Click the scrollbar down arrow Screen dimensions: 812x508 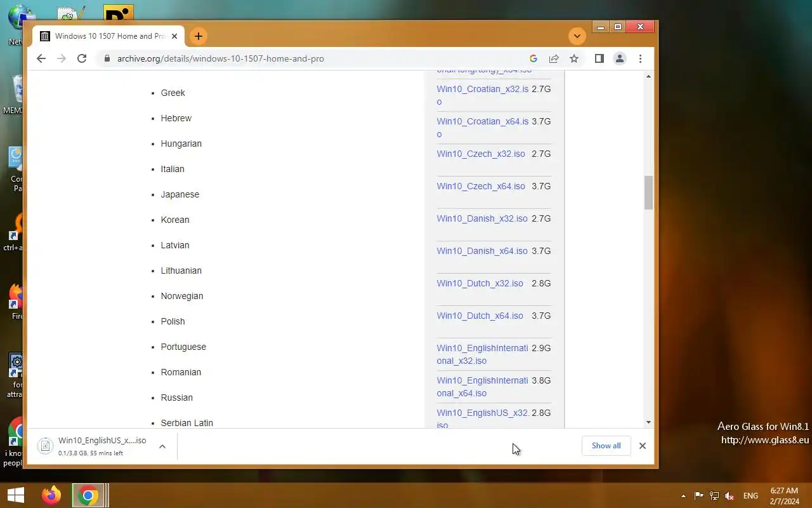(x=648, y=422)
